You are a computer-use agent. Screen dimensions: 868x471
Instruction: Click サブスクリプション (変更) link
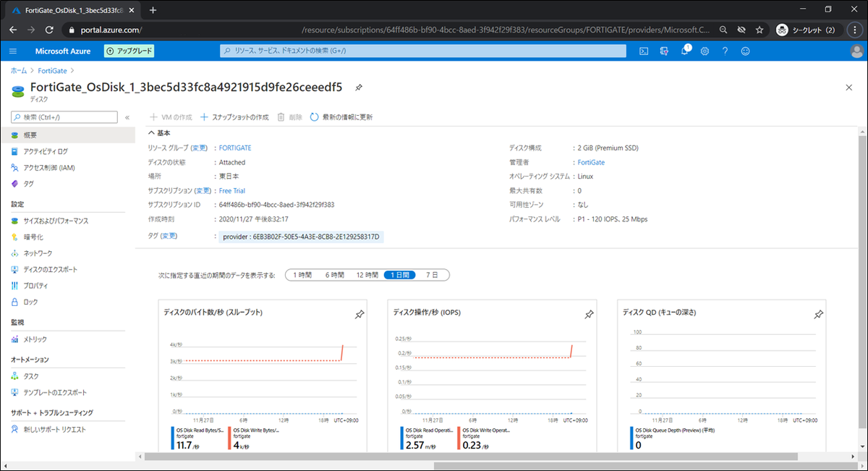(x=203, y=190)
